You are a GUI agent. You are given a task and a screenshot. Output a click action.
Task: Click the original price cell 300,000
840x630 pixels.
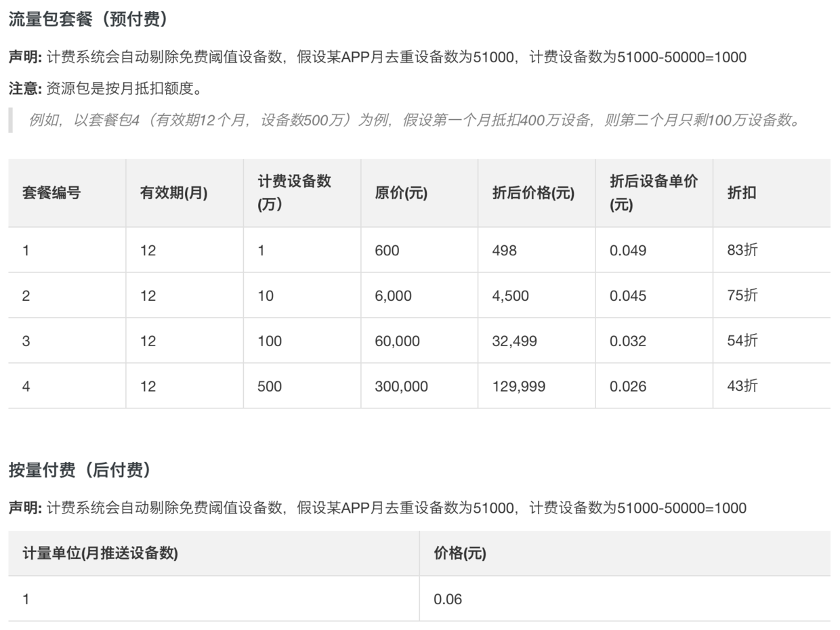point(419,386)
